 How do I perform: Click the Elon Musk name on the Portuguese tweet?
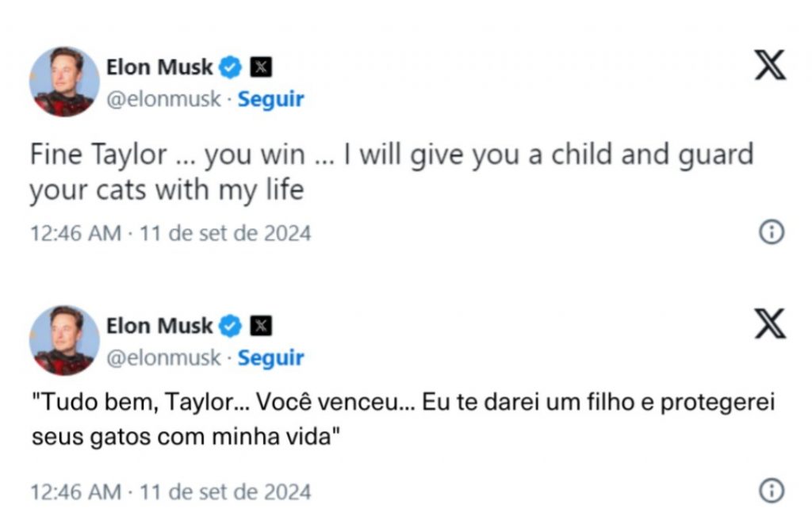click(x=159, y=326)
